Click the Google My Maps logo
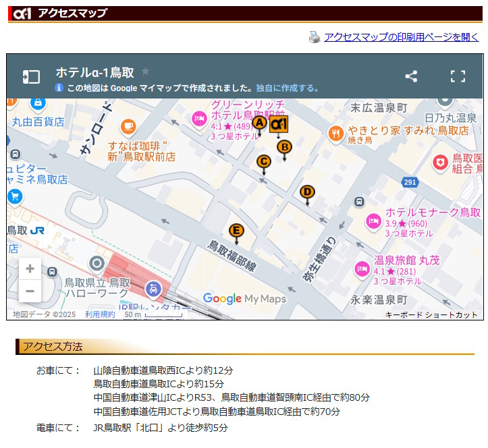This screenshot has width=488, height=448. pyautogui.click(x=244, y=299)
